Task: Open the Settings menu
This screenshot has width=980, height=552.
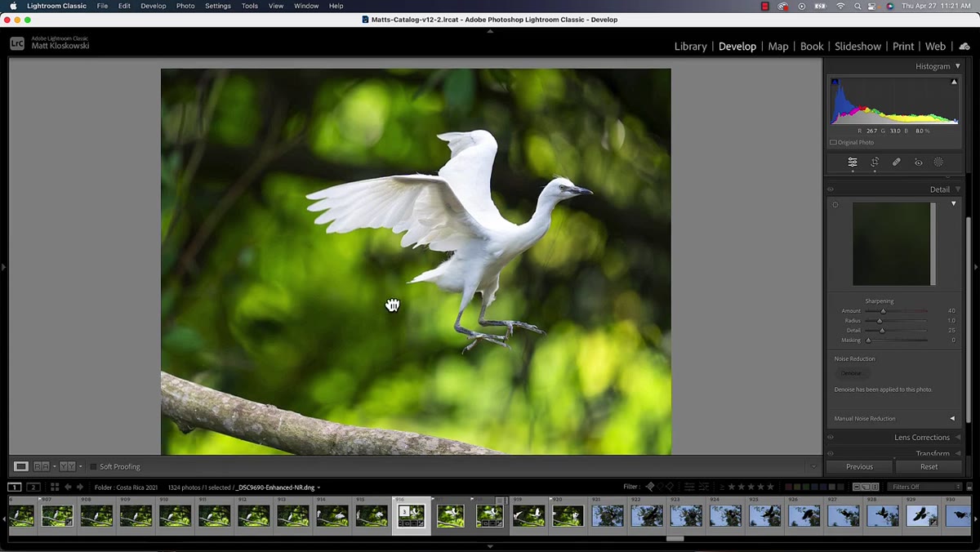Action: pyautogui.click(x=217, y=6)
